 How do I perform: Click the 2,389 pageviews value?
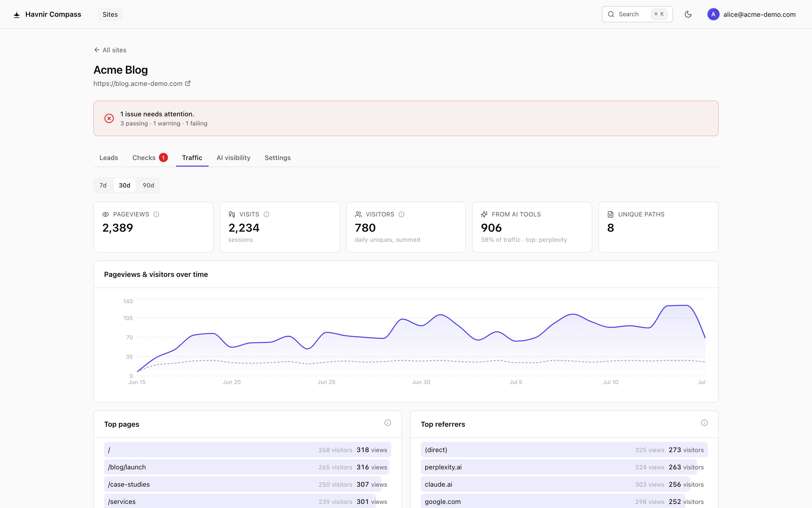coord(118,228)
